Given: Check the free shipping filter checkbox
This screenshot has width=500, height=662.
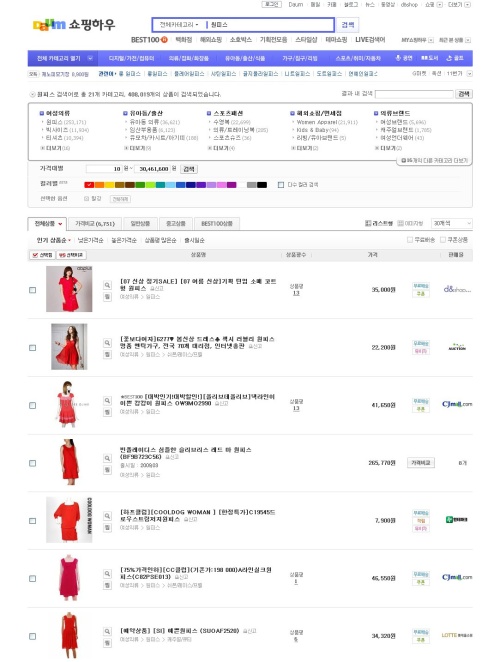Looking at the screenshot, I should click(x=410, y=240).
